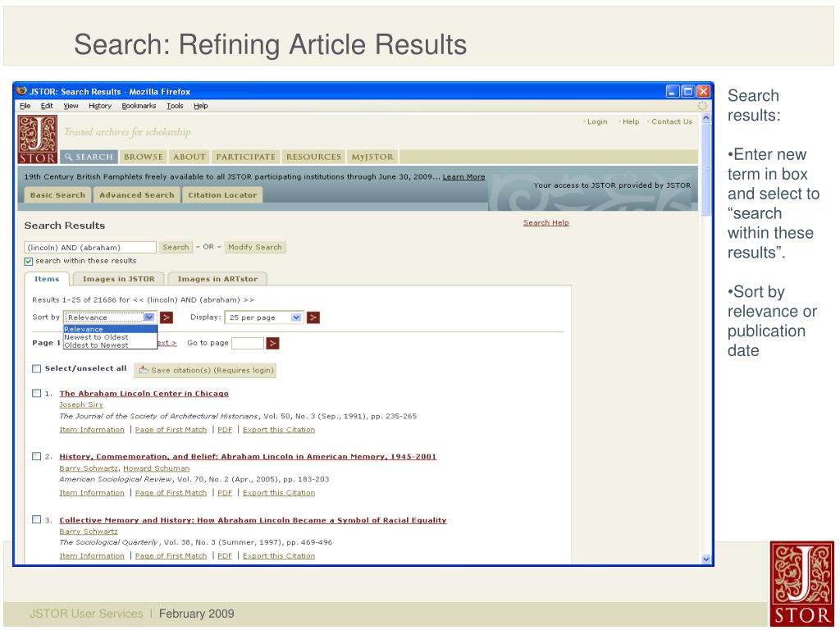Click the red Go to page arrow

tap(272, 344)
